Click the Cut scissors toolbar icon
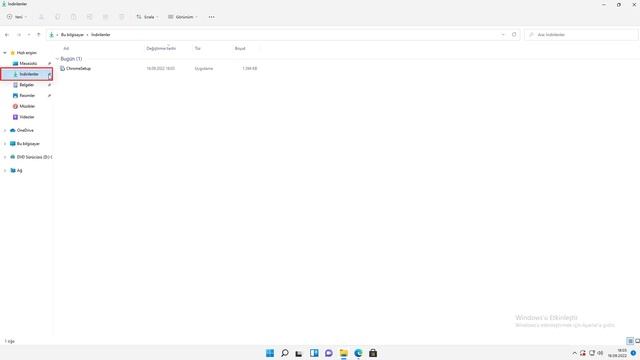 click(x=41, y=17)
